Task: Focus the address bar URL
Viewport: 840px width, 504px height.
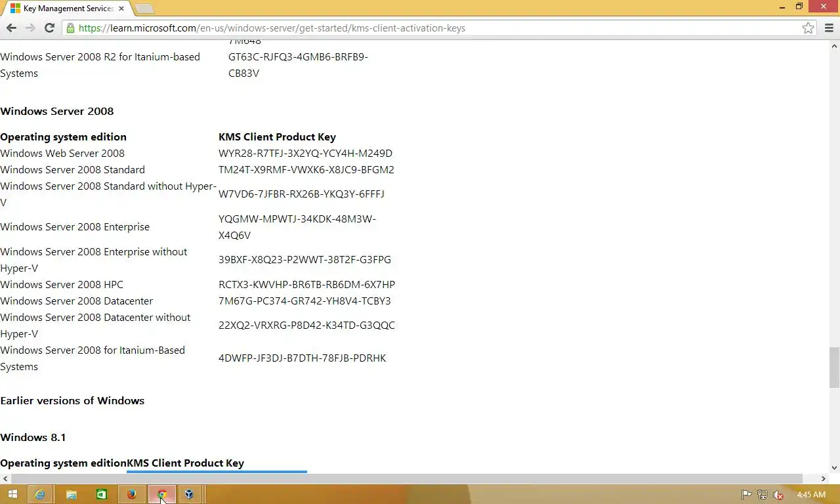Action: tap(272, 28)
